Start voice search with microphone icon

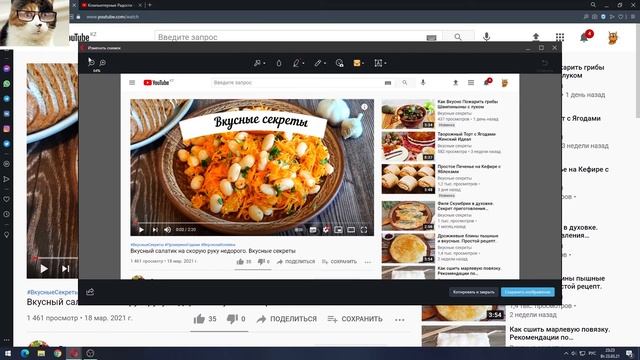click(487, 37)
